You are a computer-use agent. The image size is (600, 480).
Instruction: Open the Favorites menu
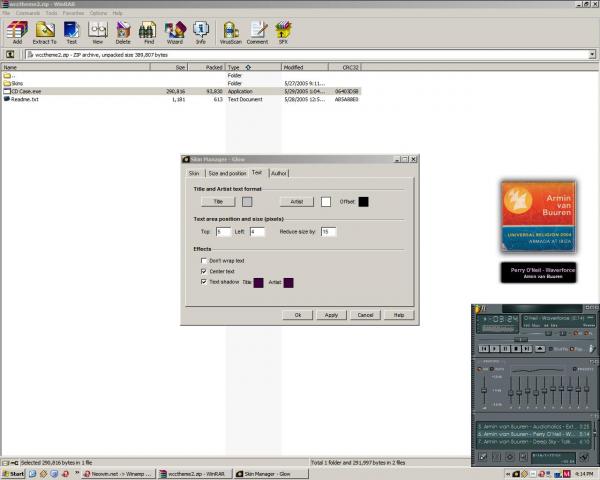(x=73, y=13)
